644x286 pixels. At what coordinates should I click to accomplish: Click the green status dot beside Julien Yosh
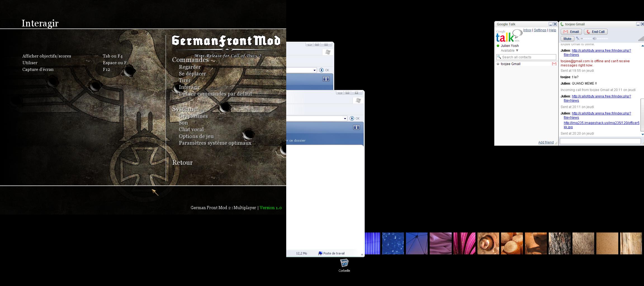coord(498,46)
